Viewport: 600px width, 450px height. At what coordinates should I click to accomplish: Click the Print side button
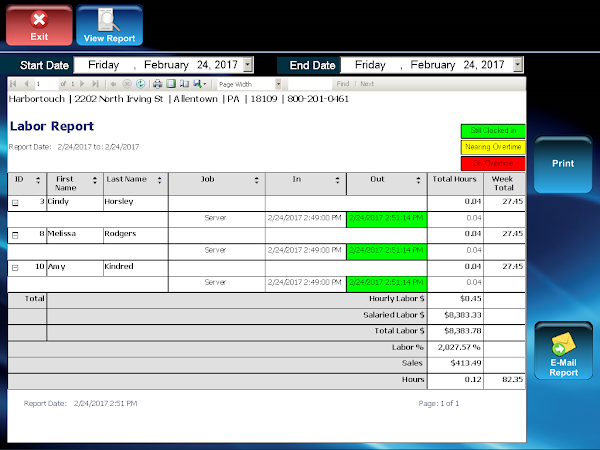click(563, 164)
